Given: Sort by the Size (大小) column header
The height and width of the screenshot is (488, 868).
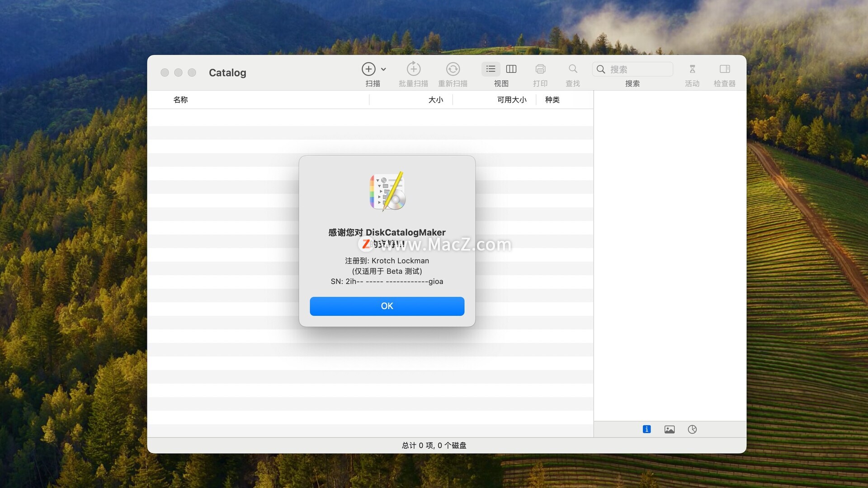Looking at the screenshot, I should (x=436, y=100).
